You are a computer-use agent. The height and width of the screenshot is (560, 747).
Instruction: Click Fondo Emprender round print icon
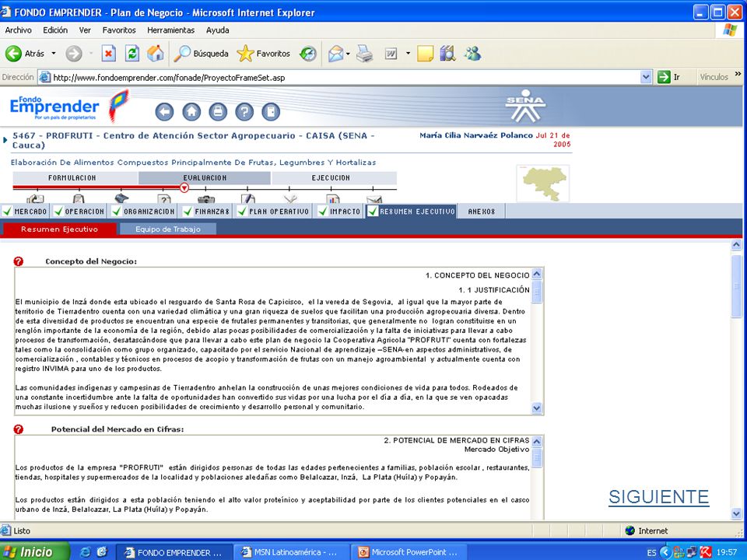[x=218, y=112]
